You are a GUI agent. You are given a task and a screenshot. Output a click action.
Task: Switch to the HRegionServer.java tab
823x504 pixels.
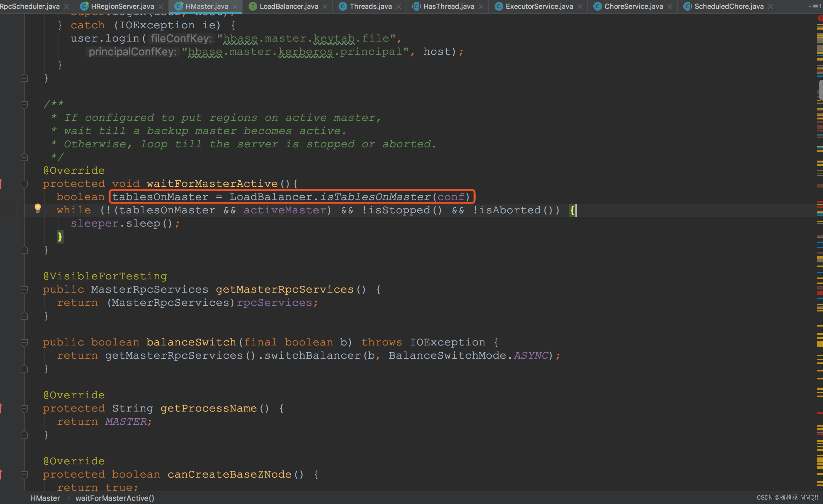pyautogui.click(x=122, y=6)
